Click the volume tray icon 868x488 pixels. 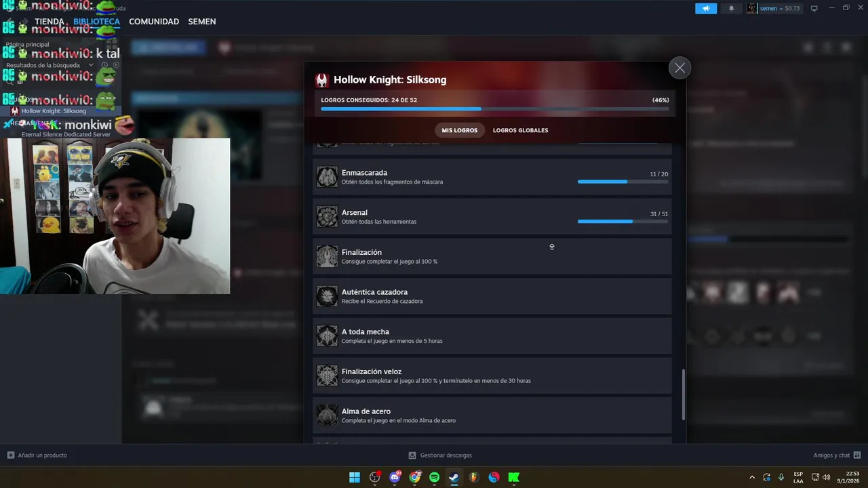pyautogui.click(x=826, y=477)
